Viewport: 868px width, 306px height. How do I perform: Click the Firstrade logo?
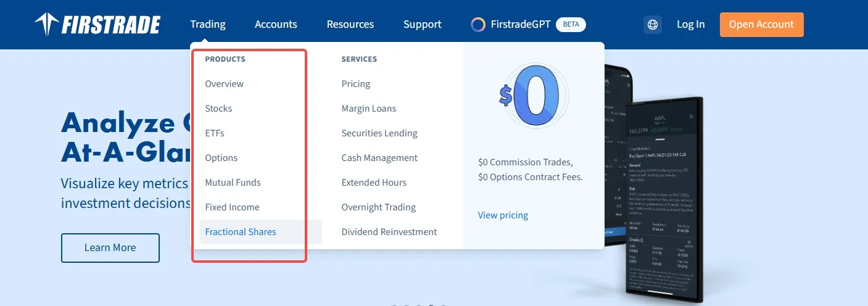[x=97, y=25]
